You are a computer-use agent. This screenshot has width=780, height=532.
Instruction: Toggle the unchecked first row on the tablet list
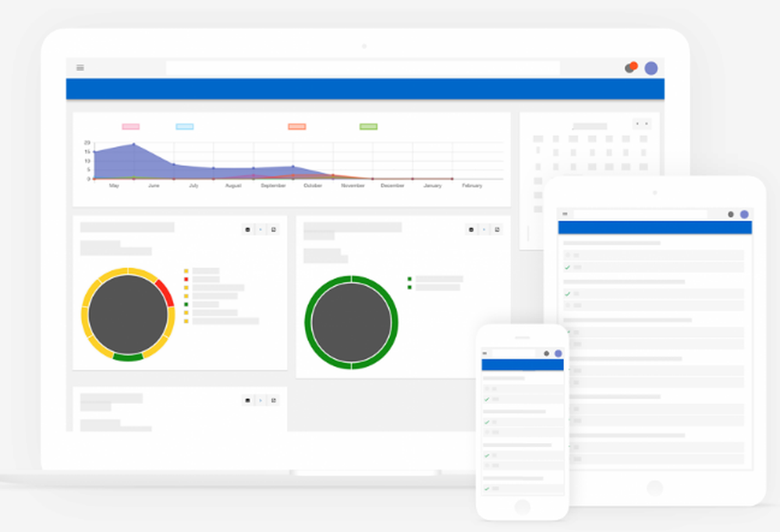point(654,255)
